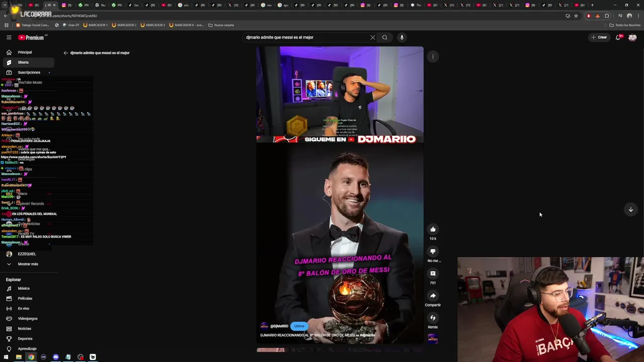Expand the Nueva carpeta bookmarks folder
The image size is (644, 362).
221,25
